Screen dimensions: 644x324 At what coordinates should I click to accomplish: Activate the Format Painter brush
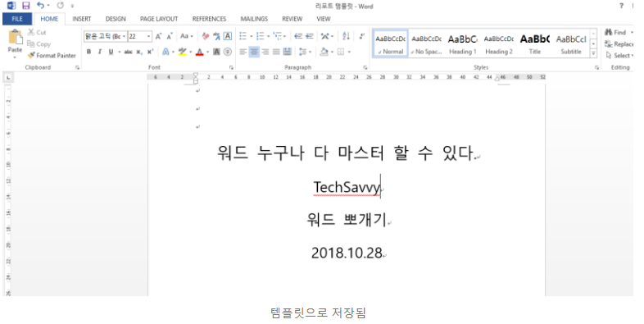(x=52, y=55)
